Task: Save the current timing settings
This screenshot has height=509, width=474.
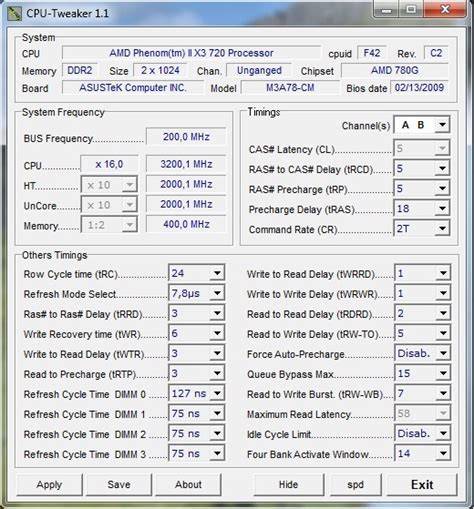Action: click(119, 484)
